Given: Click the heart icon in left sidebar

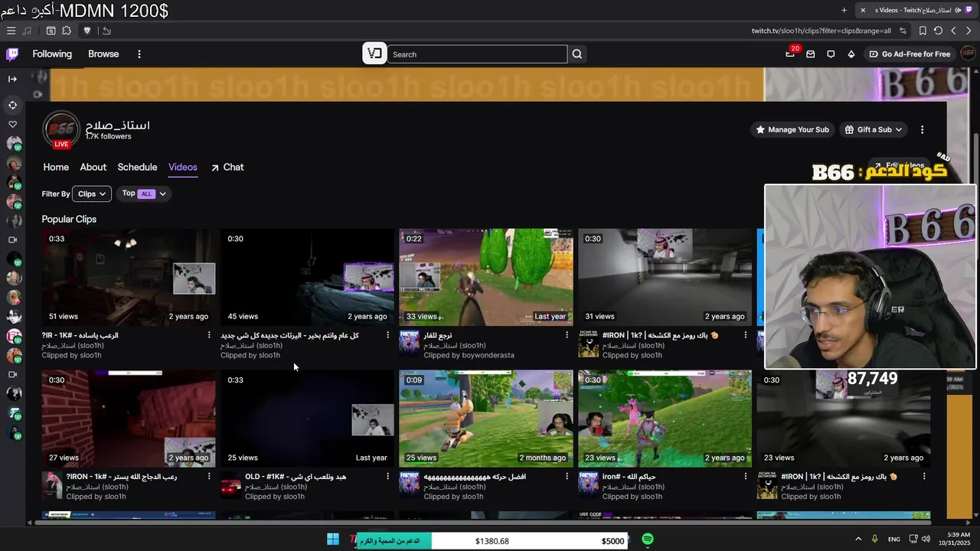Looking at the screenshot, I should 12,124.
